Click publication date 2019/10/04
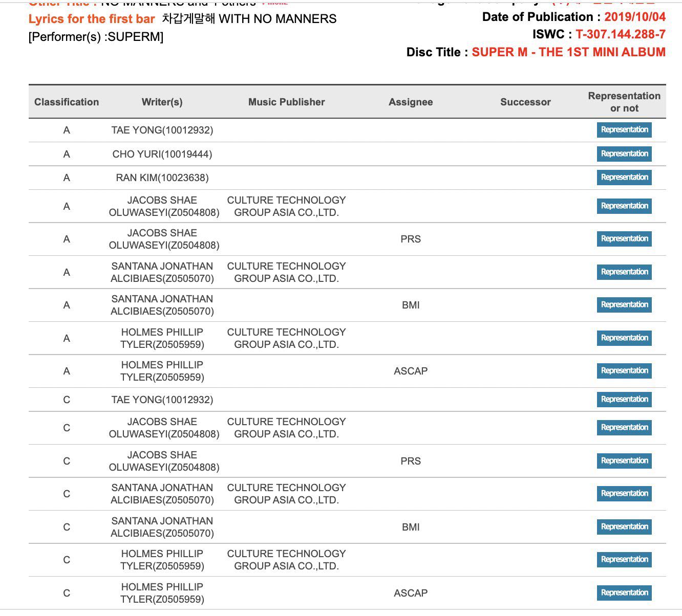Viewport: 682px width, 616px height. (635, 17)
